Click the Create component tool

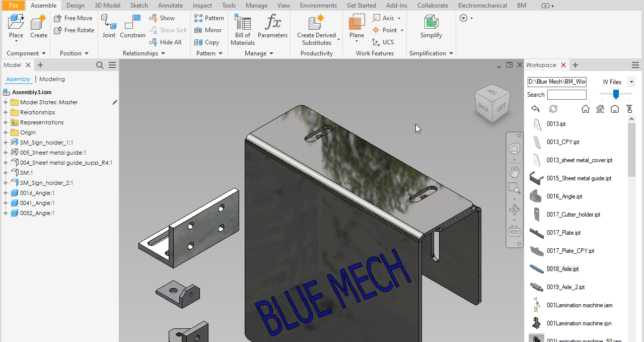click(39, 27)
